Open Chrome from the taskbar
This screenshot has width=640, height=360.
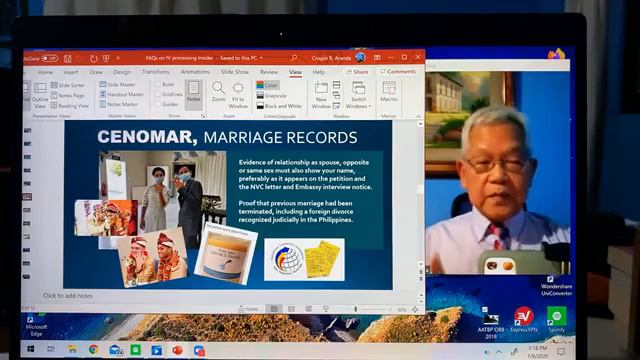(93, 349)
